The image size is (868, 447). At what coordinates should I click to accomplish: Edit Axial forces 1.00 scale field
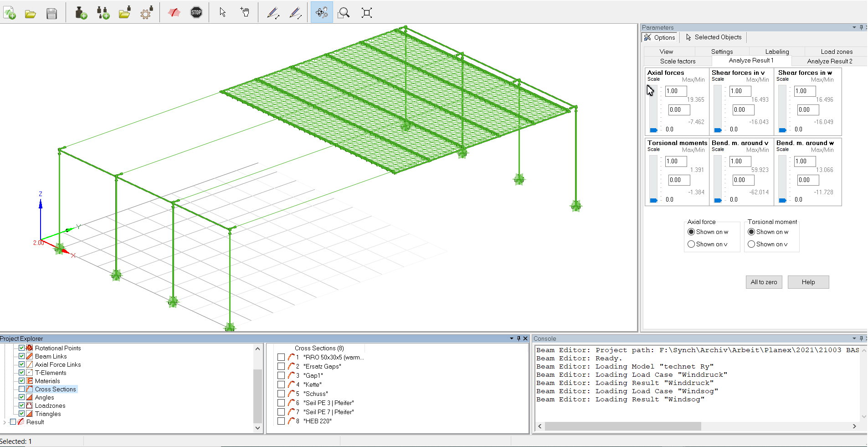tap(676, 91)
